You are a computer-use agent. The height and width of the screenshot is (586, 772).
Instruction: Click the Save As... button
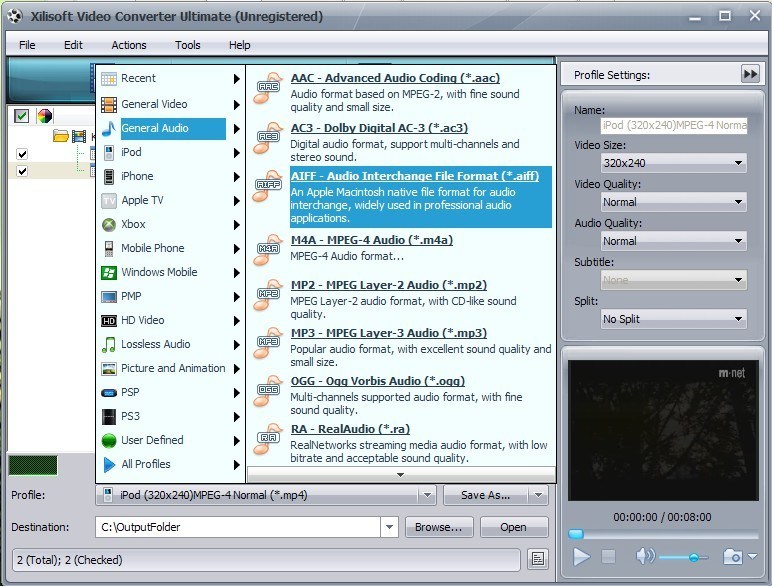point(485,495)
